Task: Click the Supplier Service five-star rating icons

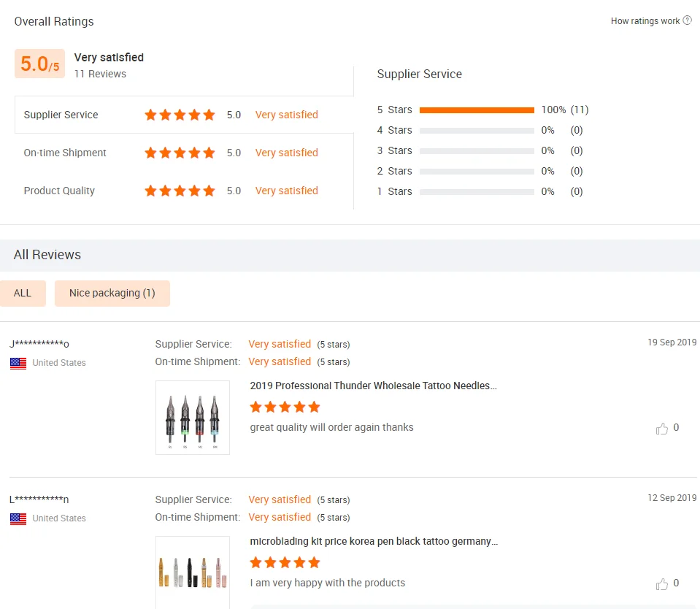Action: 180,115
